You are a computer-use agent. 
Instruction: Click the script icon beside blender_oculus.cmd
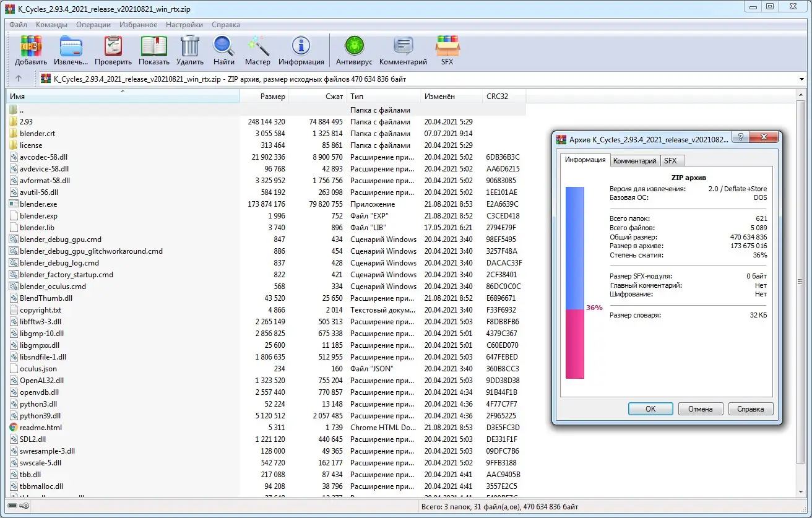(x=14, y=287)
